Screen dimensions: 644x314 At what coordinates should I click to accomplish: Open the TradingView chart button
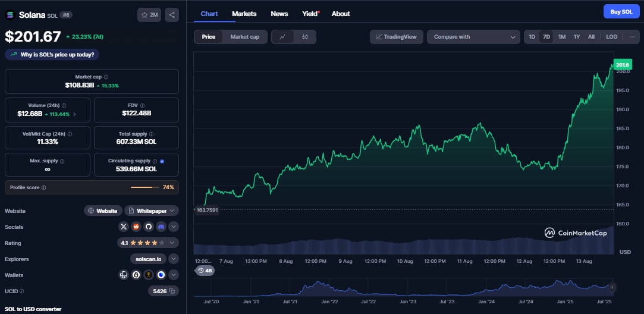point(397,37)
